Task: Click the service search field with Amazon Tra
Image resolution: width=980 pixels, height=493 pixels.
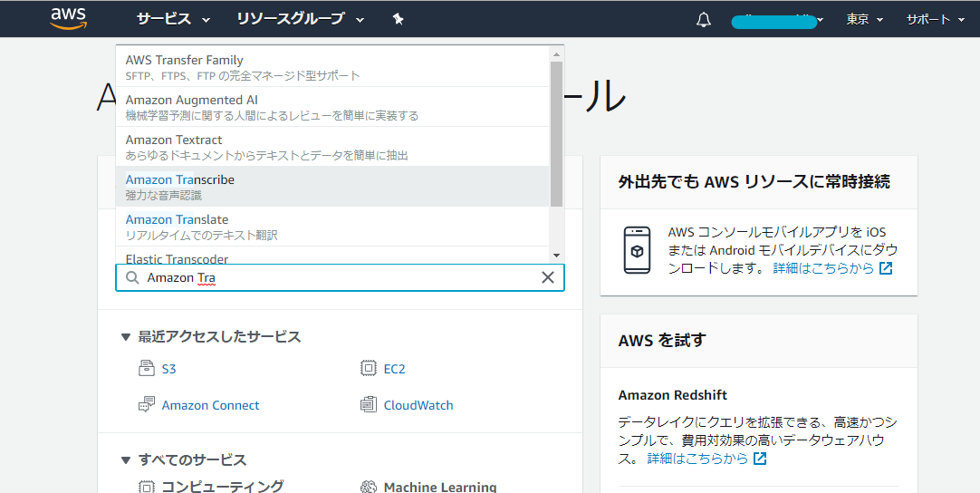Action: coord(340,277)
